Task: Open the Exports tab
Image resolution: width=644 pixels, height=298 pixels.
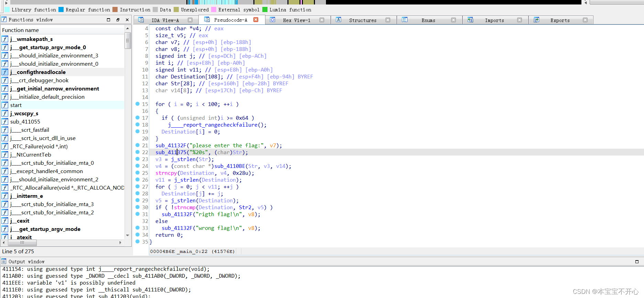Action: click(x=560, y=20)
